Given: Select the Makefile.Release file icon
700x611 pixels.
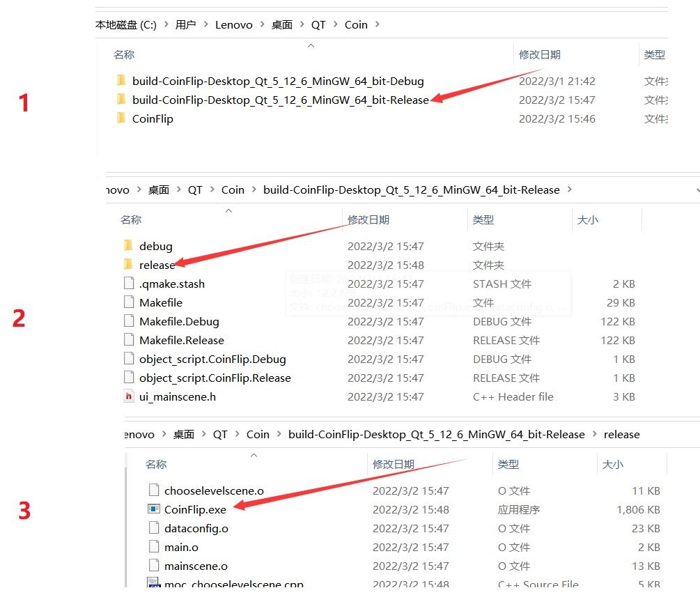Looking at the screenshot, I should (129, 339).
